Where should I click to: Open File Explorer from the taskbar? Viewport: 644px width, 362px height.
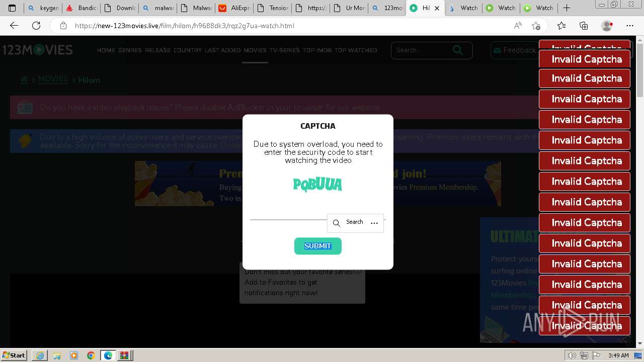coord(57,355)
